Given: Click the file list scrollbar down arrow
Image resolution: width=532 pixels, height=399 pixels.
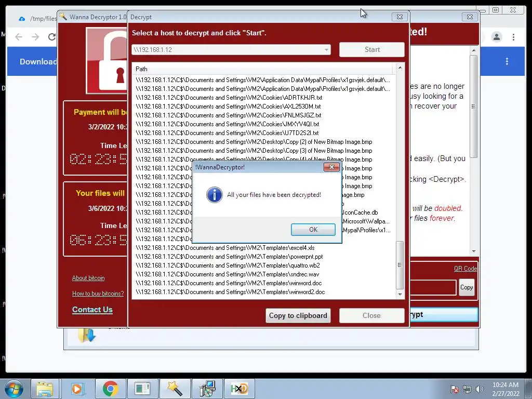Looking at the screenshot, I should 400,295.
